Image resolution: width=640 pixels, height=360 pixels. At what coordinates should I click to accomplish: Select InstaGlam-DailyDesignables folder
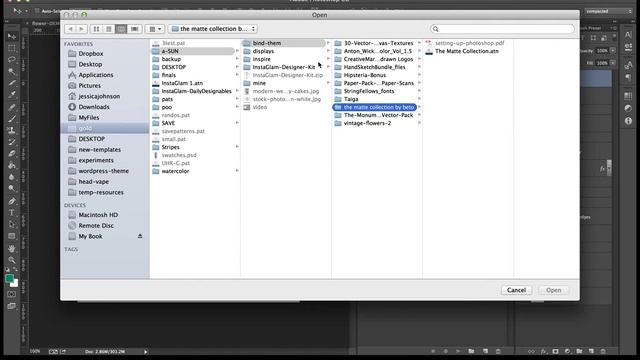tap(195, 91)
